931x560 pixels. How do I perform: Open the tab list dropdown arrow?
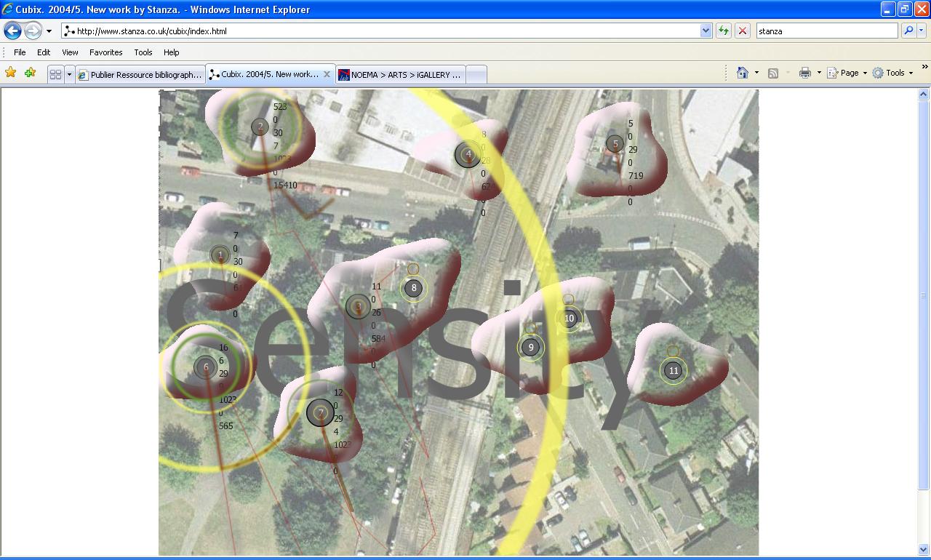pyautogui.click(x=70, y=74)
